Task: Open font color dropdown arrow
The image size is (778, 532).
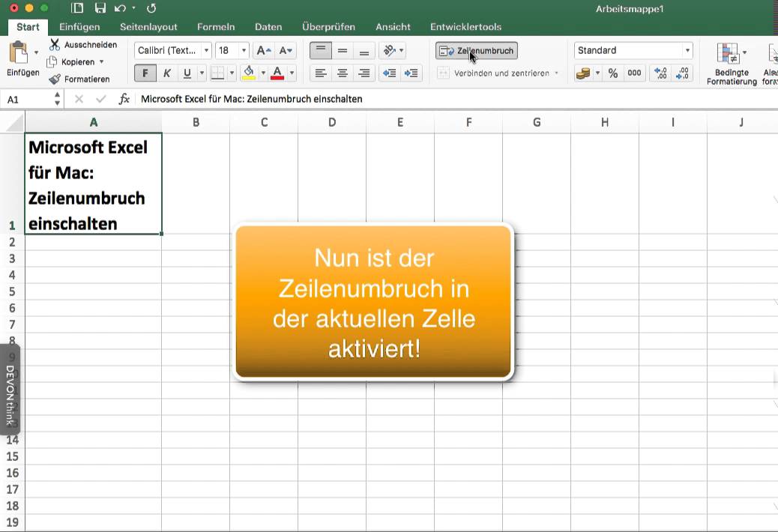Action: pos(292,73)
